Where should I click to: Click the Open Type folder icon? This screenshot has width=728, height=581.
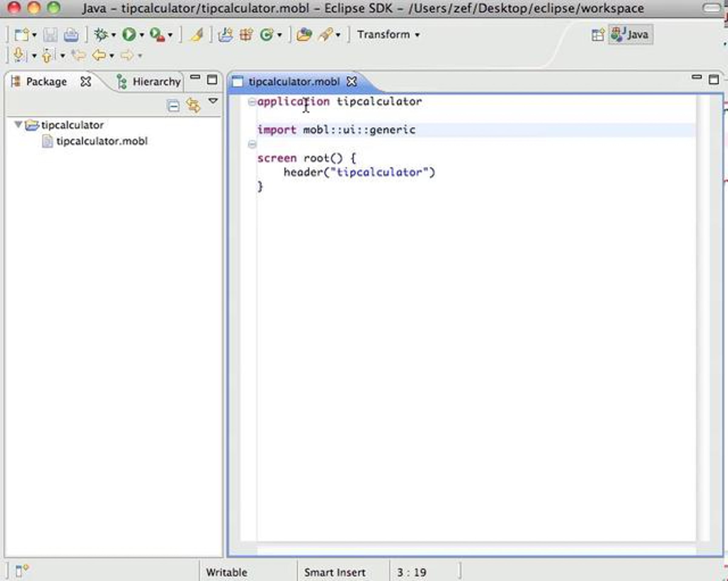click(x=304, y=35)
